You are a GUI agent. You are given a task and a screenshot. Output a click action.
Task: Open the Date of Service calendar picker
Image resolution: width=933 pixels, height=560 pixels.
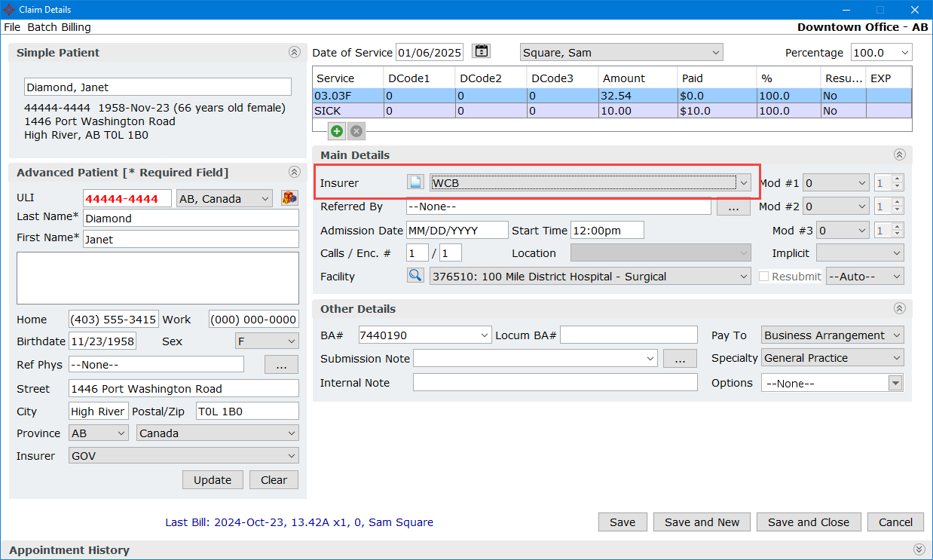click(x=481, y=51)
